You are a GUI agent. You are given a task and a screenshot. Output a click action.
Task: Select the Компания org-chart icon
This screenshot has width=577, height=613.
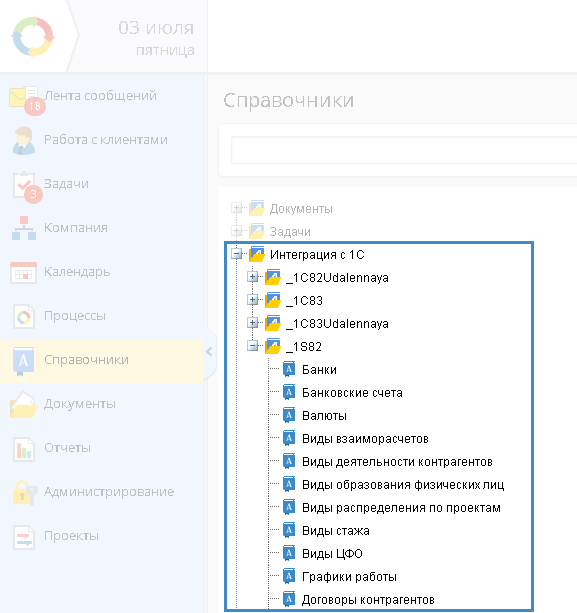24,228
